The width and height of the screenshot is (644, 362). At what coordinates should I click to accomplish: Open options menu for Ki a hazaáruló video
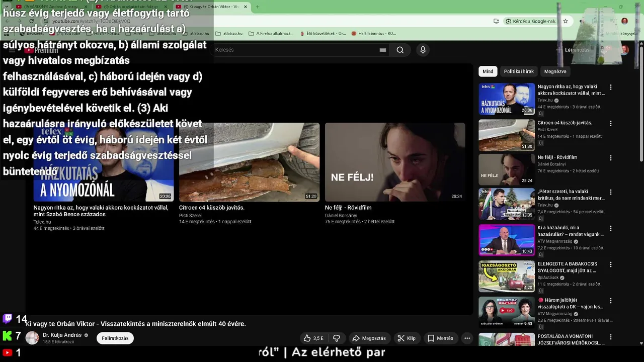click(x=611, y=228)
